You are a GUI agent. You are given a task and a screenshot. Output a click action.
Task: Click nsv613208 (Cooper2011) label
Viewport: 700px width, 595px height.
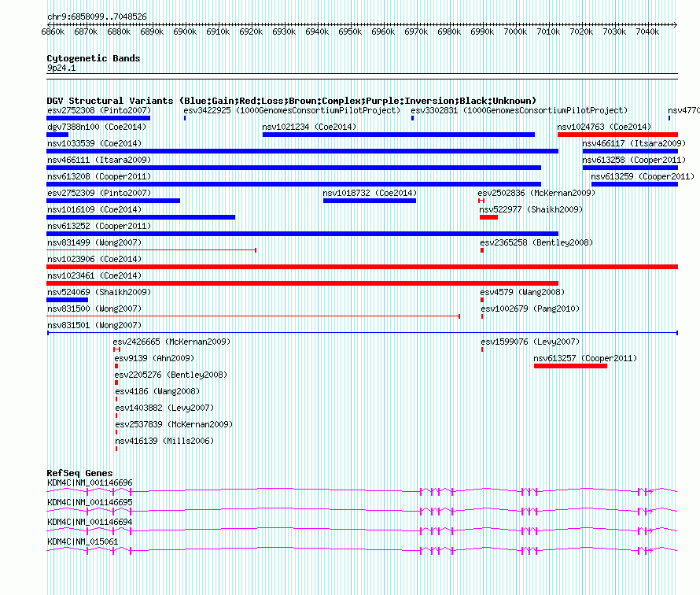tap(99, 176)
